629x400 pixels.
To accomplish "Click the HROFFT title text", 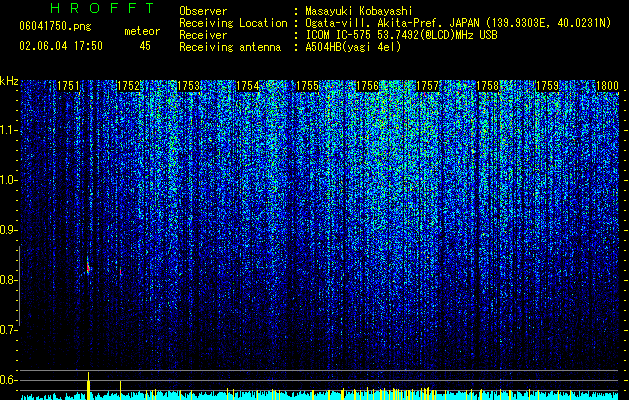I will (x=103, y=8).
